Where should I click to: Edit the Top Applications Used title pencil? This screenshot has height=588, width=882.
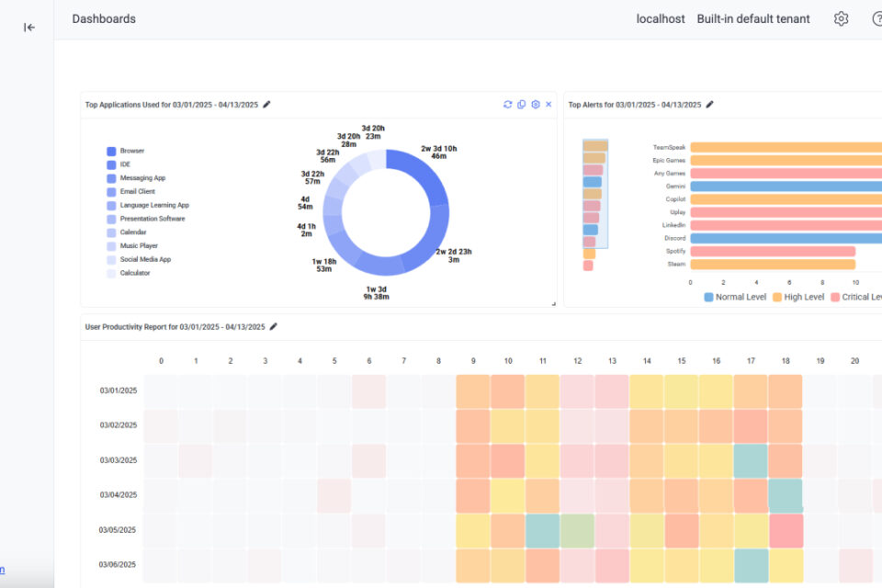click(267, 105)
